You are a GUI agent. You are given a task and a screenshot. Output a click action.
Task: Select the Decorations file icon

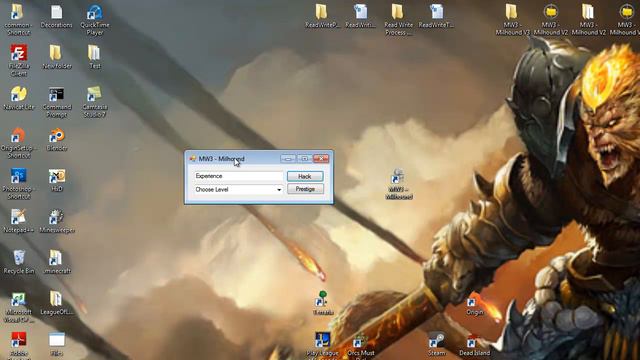[x=56, y=16]
